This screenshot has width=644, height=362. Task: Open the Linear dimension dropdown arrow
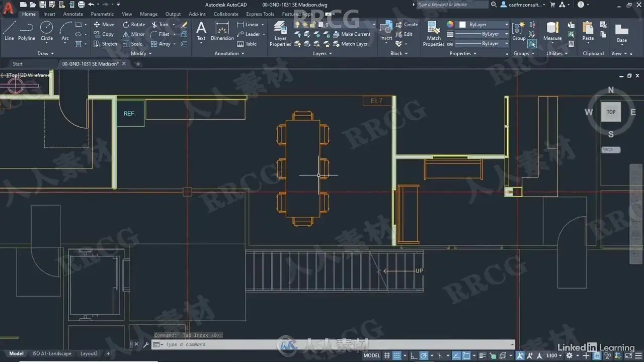(263, 25)
